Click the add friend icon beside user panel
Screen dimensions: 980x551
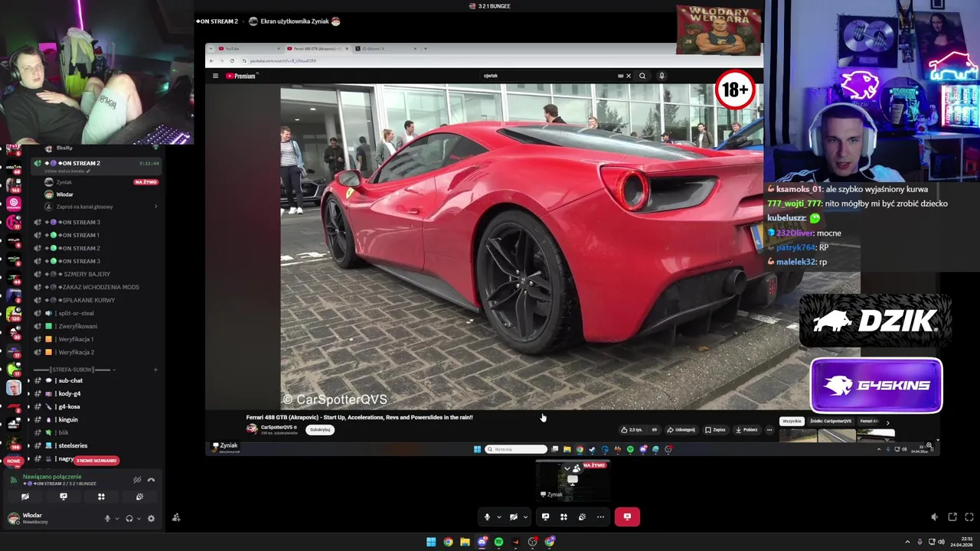[176, 517]
